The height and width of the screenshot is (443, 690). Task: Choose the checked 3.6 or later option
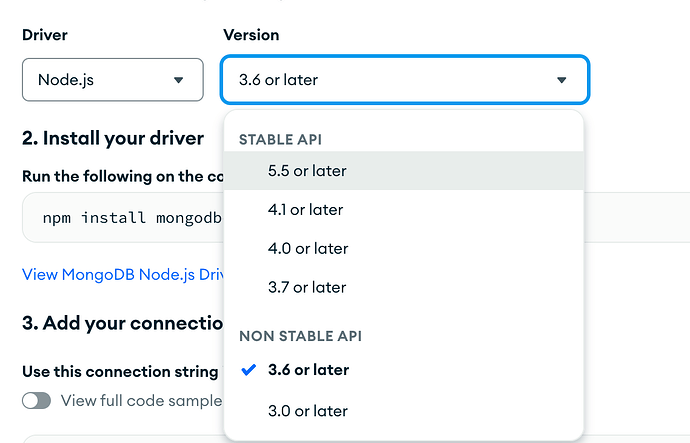pyautogui.click(x=308, y=370)
